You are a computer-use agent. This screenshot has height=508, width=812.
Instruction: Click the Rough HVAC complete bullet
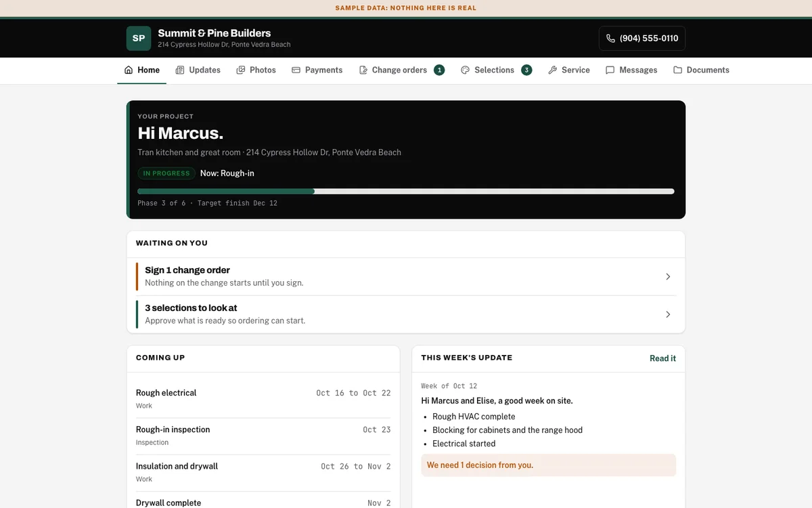pyautogui.click(x=474, y=417)
